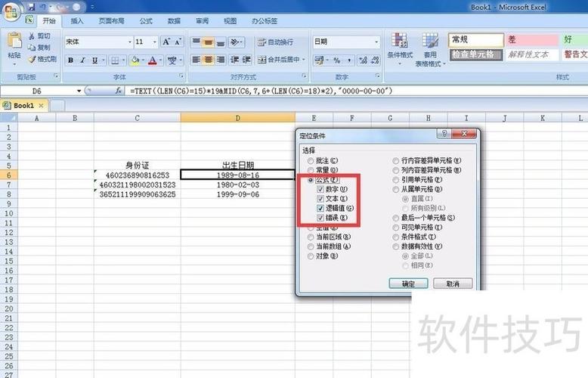
Task: Expand Name Box dropdown next to D6
Action: [x=79, y=91]
